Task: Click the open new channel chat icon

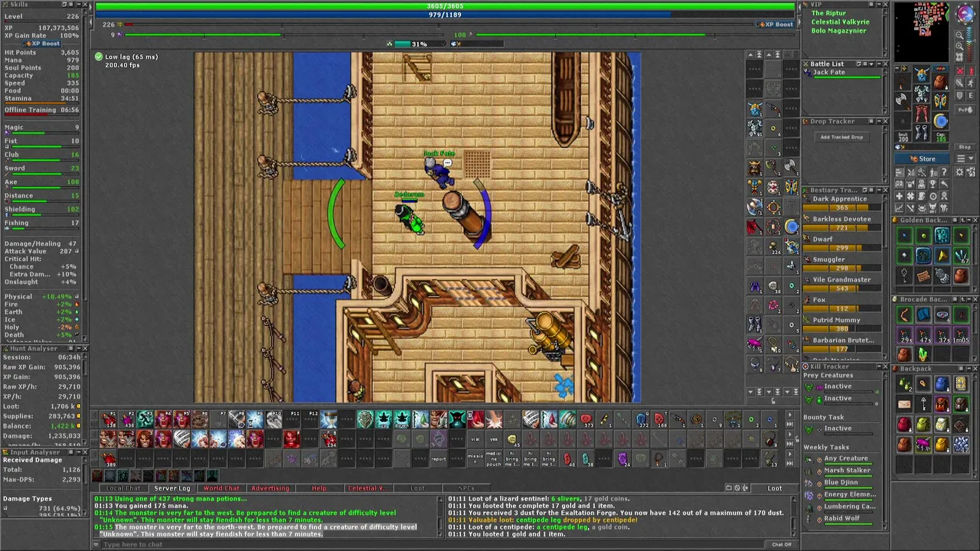Action: tap(729, 487)
